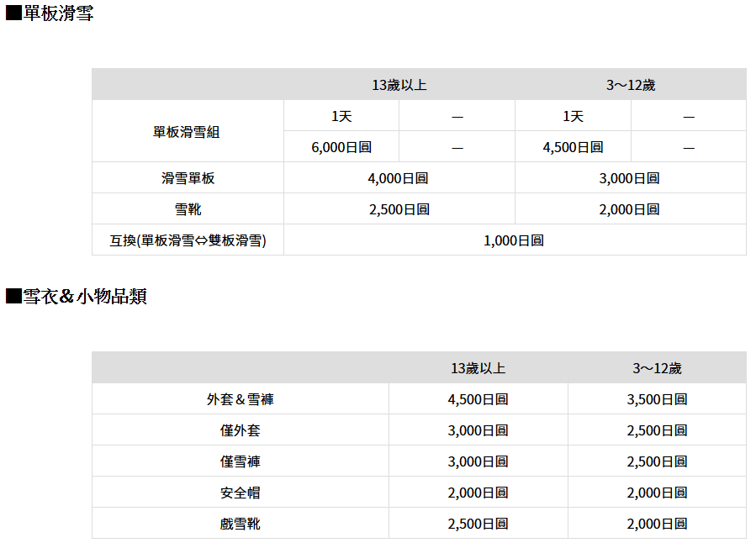Click the 互換(單板滑雪⇔雙板滑雪) row label

[188, 240]
